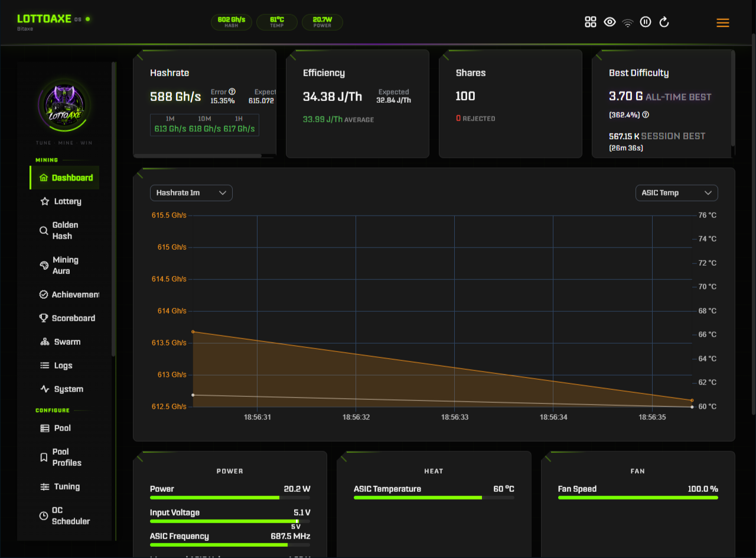This screenshot has height=558, width=756.
Task: Open the System page
Action: [x=65, y=389]
